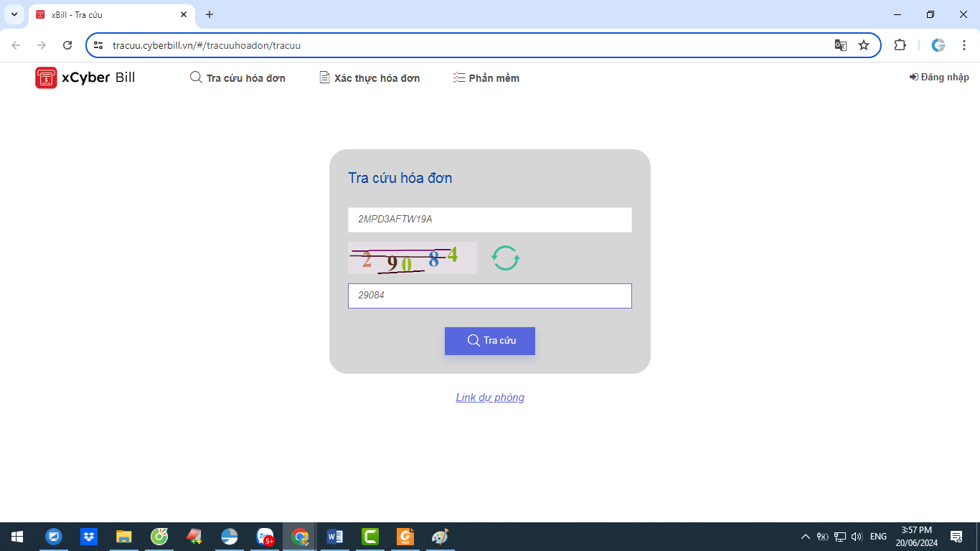Viewport: 980px width, 551px height.
Task: Follow the Link dự phòng hyperlink
Action: pos(490,397)
